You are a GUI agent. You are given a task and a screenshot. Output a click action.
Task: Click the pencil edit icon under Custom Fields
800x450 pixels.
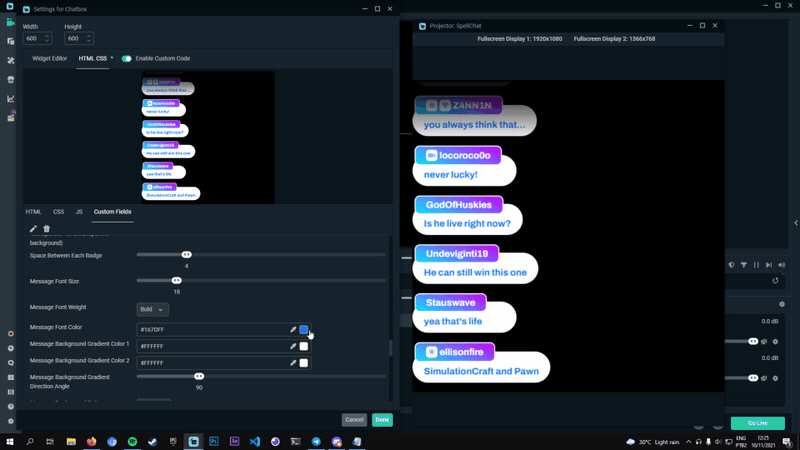(x=33, y=229)
